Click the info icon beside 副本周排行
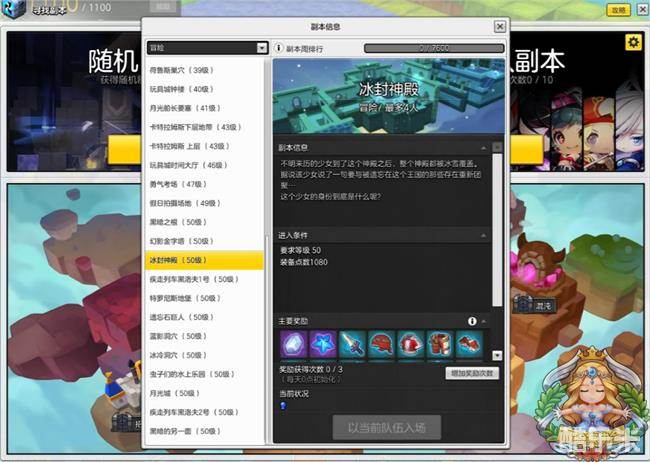This screenshot has width=650, height=462. (279, 47)
